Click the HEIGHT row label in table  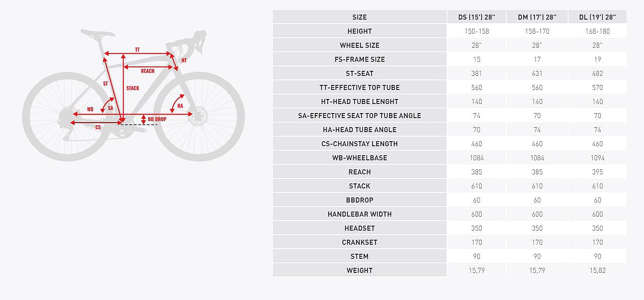359,31
